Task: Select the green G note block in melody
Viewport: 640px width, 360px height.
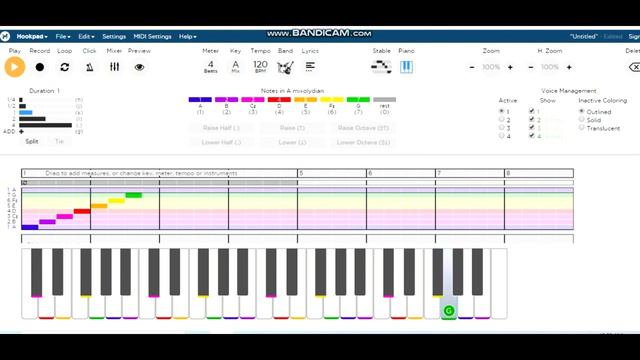Action: point(133,195)
